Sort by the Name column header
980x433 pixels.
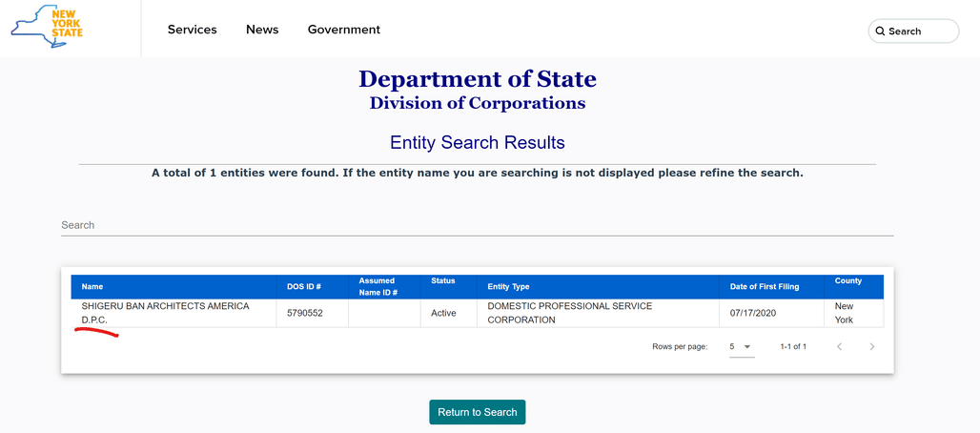coord(92,286)
